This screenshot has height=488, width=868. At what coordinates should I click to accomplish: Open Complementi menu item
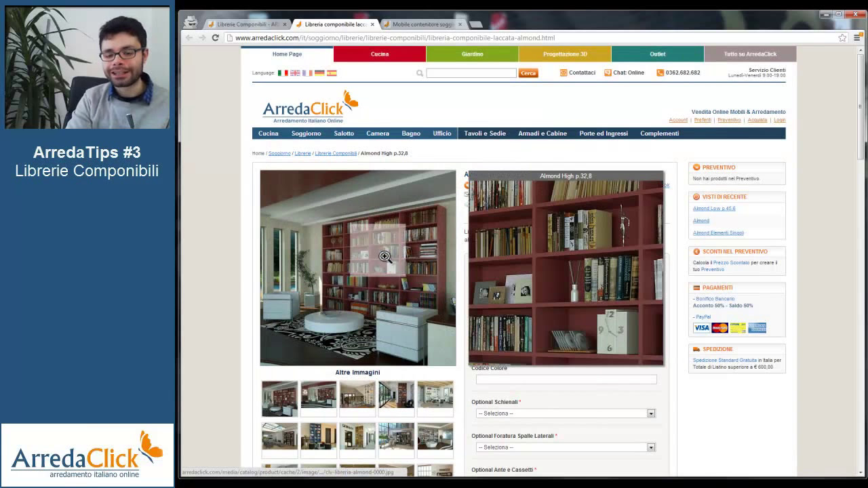[x=659, y=134]
